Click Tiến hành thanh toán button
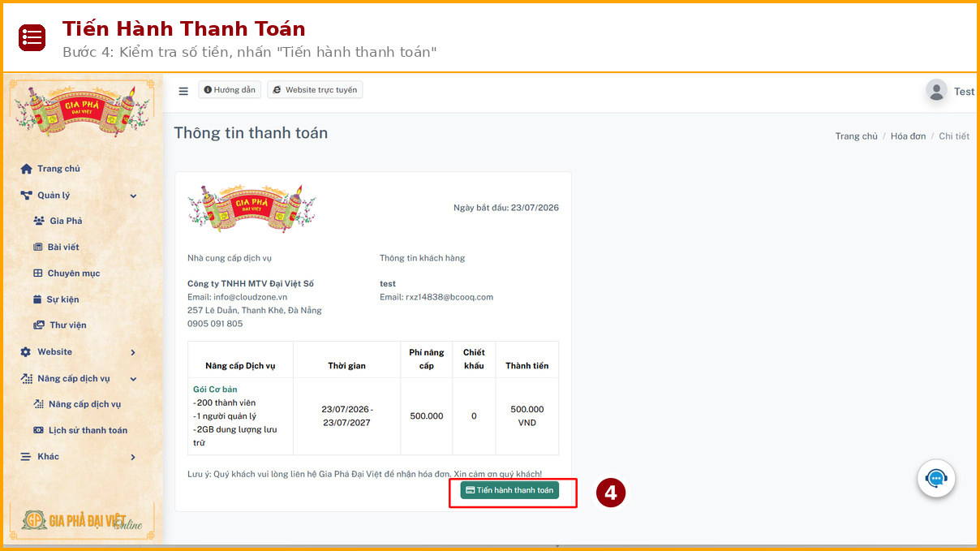The image size is (980, 551). [x=509, y=490]
